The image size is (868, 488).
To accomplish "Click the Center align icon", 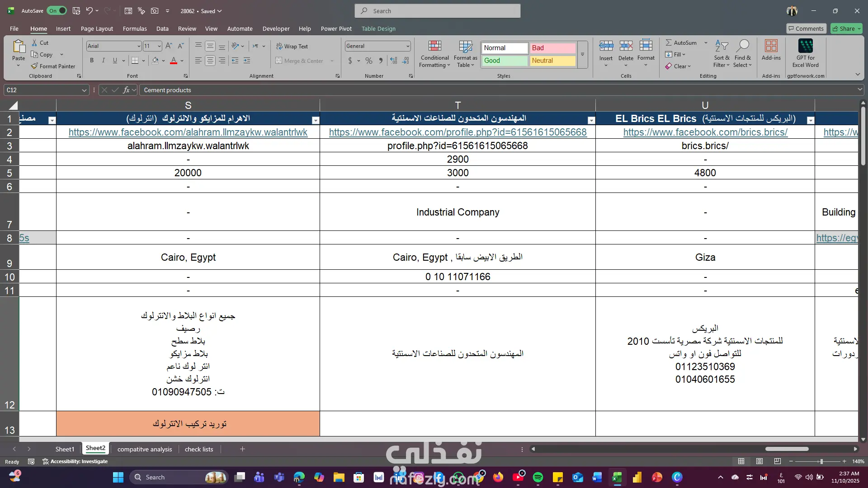I will click(210, 61).
